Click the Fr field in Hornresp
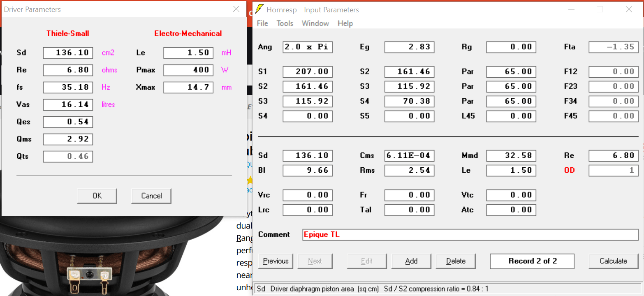Image resolution: width=644 pixels, height=296 pixels. (x=410, y=195)
